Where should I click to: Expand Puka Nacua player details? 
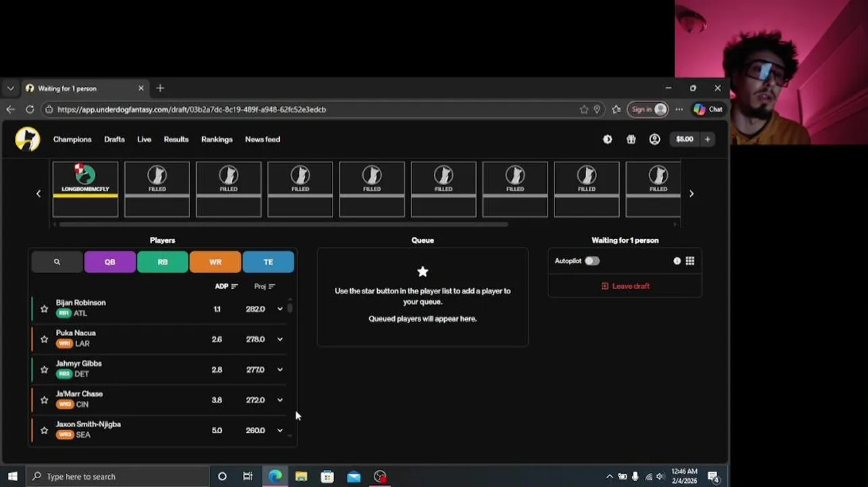280,339
